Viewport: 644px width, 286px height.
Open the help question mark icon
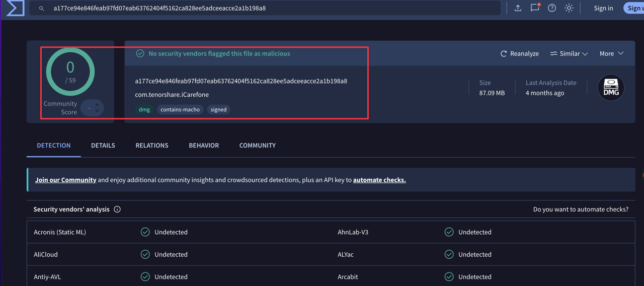click(x=552, y=8)
